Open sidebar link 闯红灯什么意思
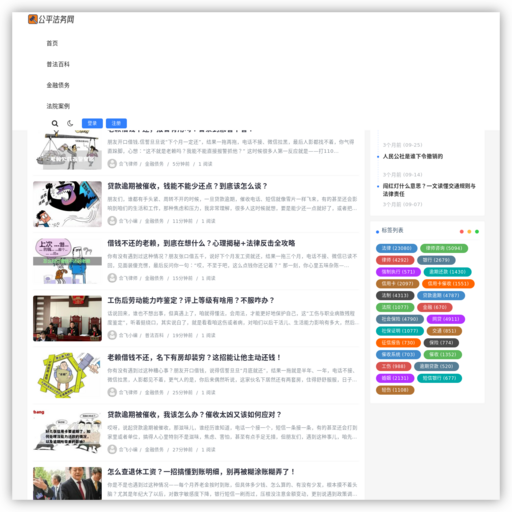512x512 pixels. click(x=429, y=190)
